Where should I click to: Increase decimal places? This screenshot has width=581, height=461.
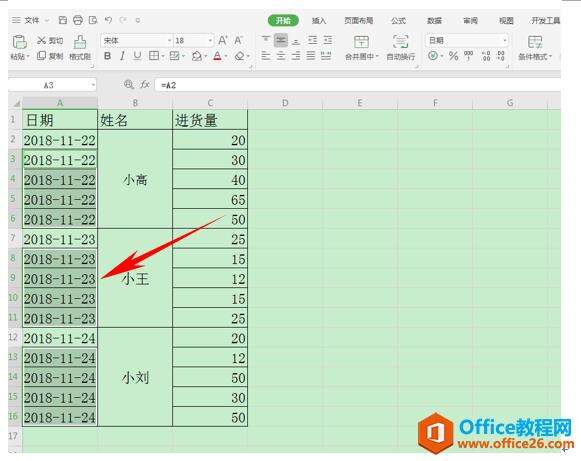coord(486,56)
